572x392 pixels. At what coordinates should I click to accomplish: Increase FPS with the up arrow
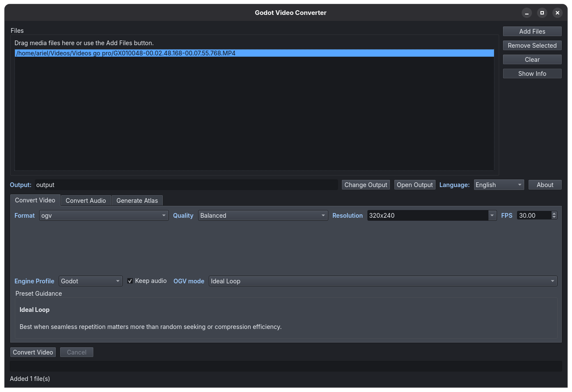[x=554, y=213]
